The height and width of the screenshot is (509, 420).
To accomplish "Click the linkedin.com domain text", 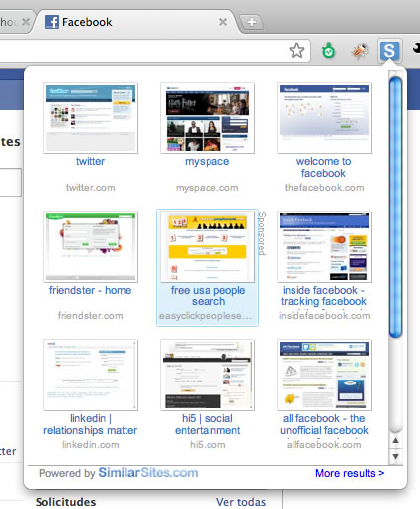I will (91, 445).
